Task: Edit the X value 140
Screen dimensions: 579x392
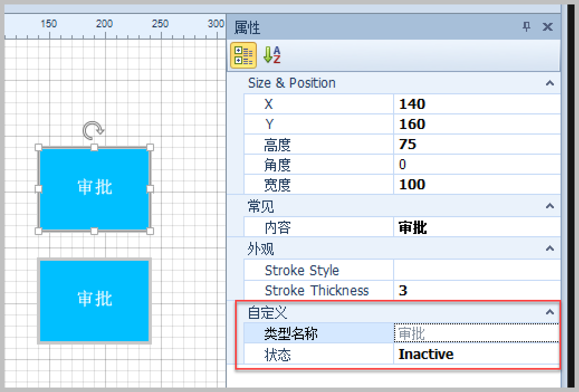Action: point(477,104)
